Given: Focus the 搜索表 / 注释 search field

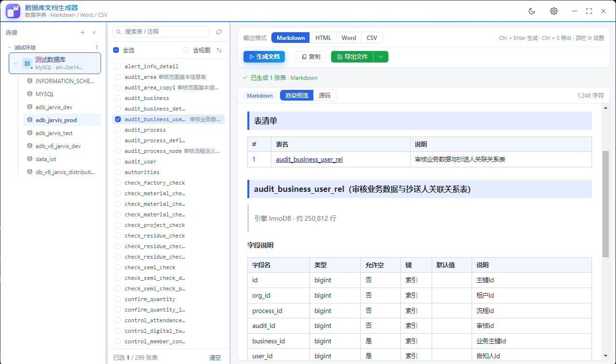Looking at the screenshot, I should point(161,32).
